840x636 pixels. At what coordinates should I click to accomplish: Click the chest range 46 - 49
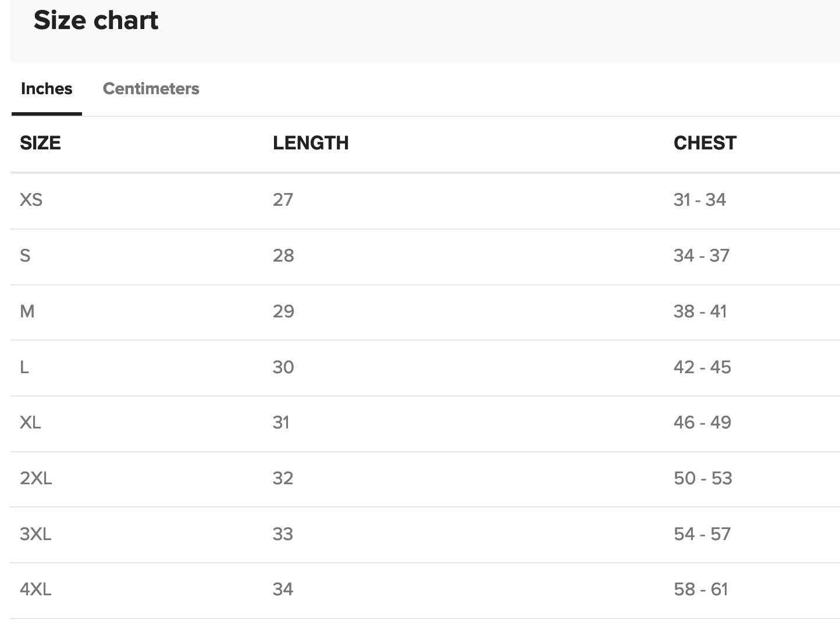[x=702, y=423]
